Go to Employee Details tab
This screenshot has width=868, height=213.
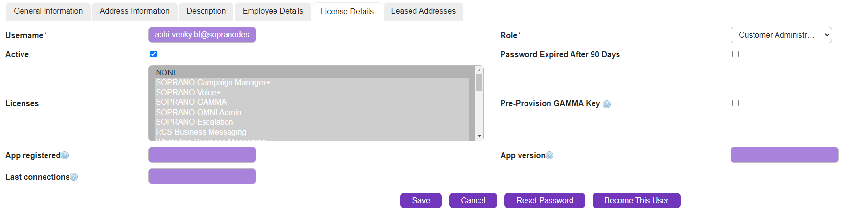(x=273, y=11)
